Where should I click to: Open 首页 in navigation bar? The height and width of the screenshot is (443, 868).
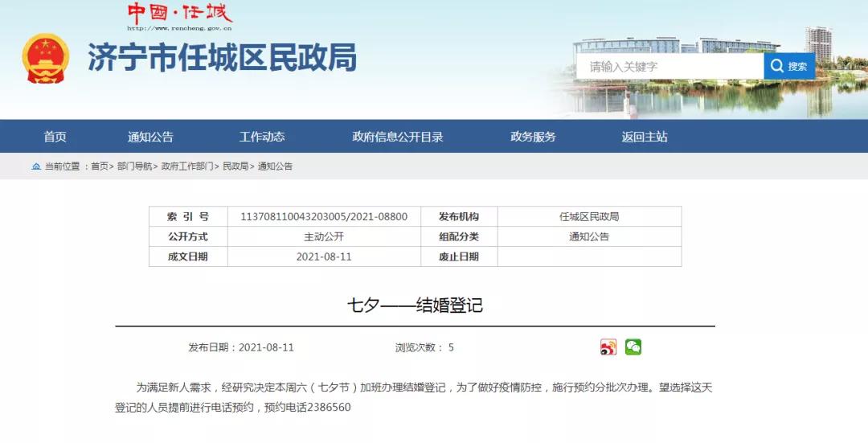tap(55, 137)
